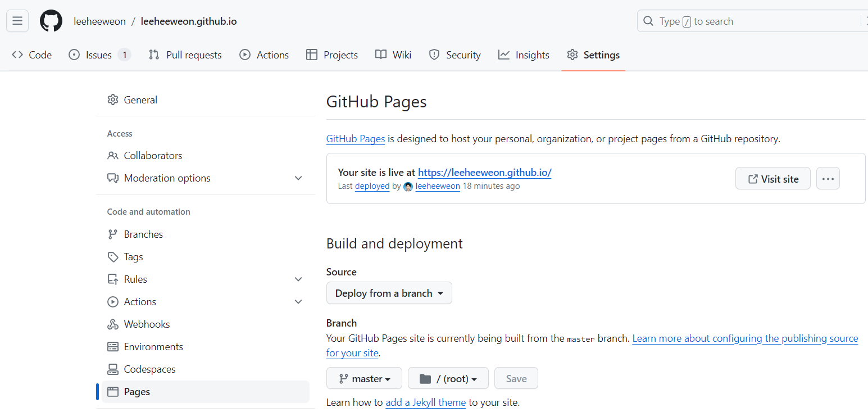868x412 pixels.
Task: Open the GitHub Pages documentation link
Action: [x=356, y=139]
